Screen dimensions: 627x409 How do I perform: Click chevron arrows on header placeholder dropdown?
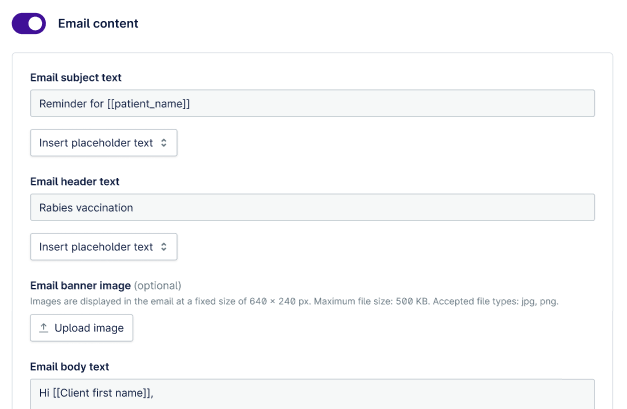coord(164,247)
